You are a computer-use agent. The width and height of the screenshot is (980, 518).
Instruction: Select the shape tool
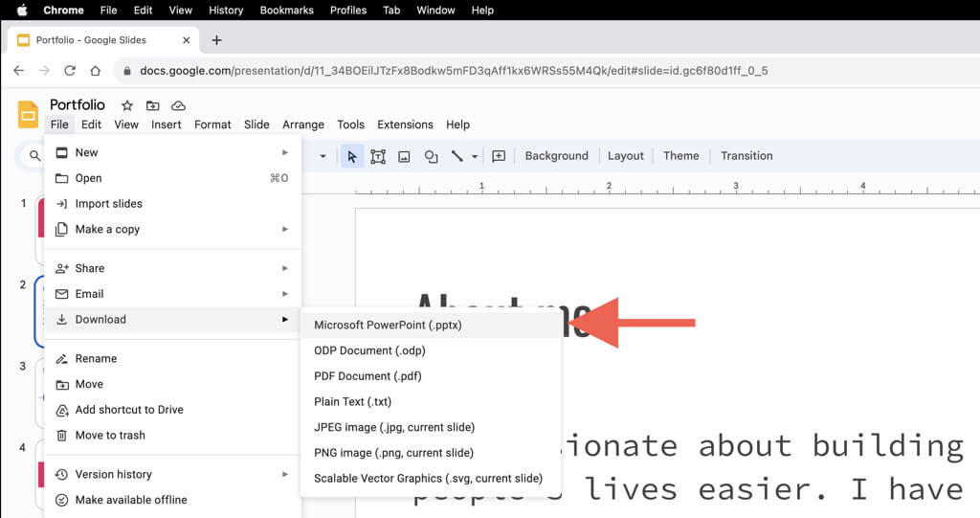coord(431,156)
